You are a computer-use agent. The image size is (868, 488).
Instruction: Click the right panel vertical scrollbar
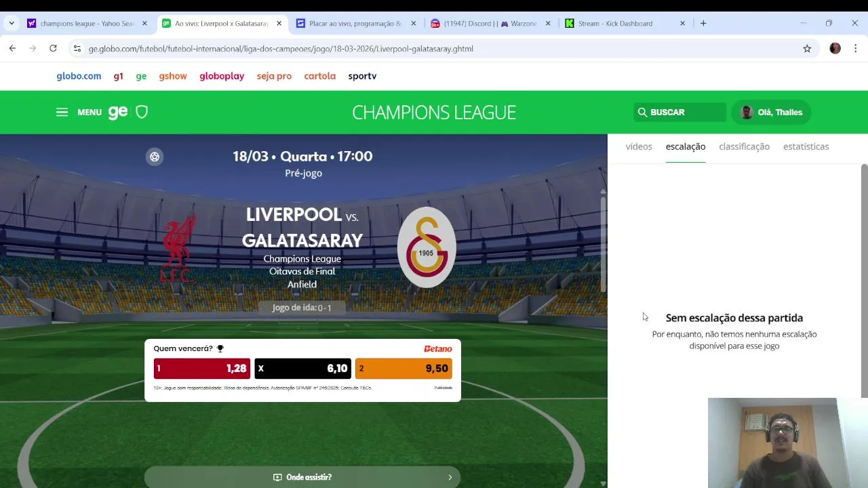[x=864, y=281]
